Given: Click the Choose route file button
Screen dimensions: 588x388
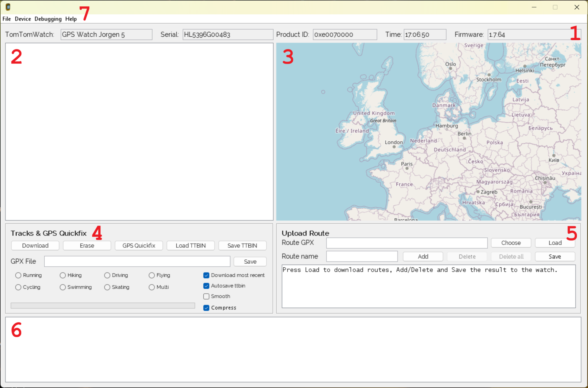Looking at the screenshot, I should 511,243.
